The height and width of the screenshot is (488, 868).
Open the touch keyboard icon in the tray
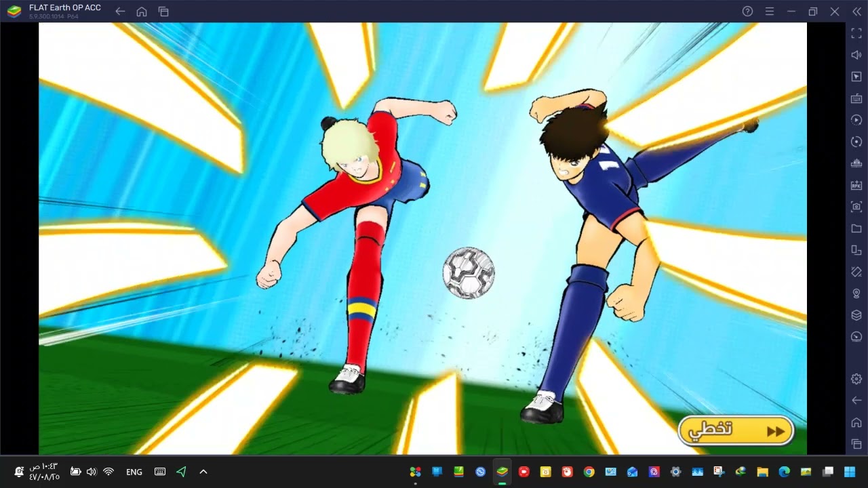tap(160, 472)
